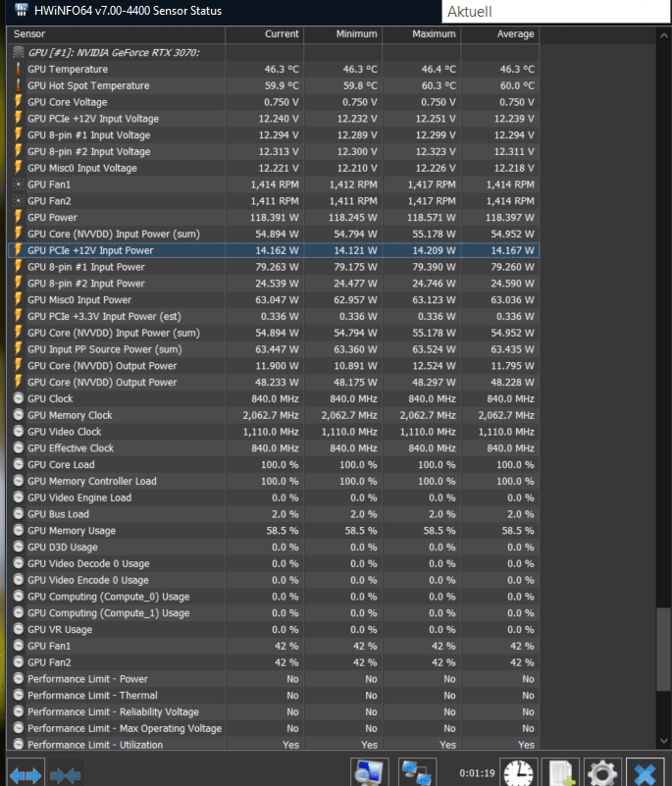
Task: Click the circle icon of GPU Memory Clock
Action: [x=19, y=415]
